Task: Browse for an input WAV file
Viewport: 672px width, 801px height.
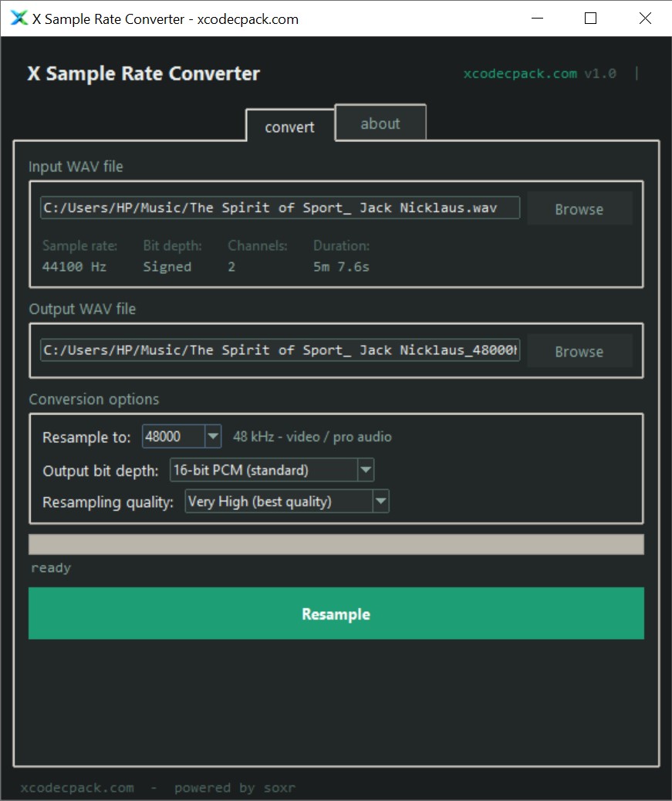Action: (x=579, y=209)
